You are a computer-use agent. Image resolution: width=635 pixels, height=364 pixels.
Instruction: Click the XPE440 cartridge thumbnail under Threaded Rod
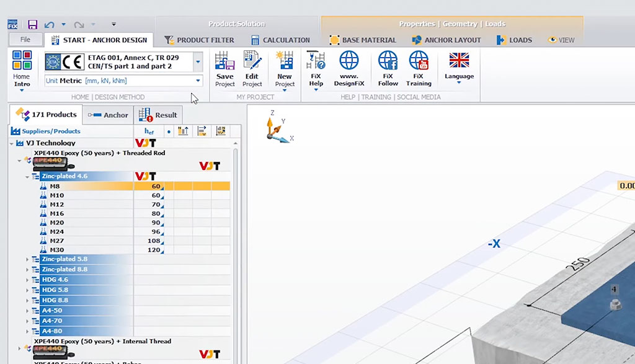(x=53, y=163)
